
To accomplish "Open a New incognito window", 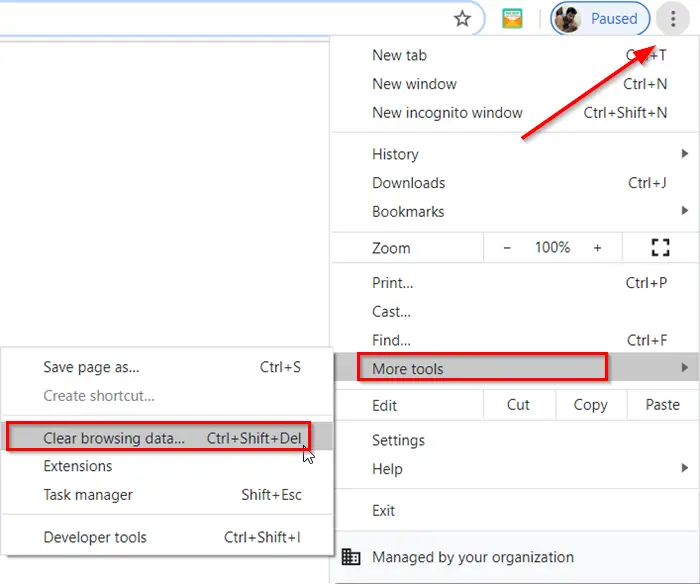I will pyautogui.click(x=516, y=113).
